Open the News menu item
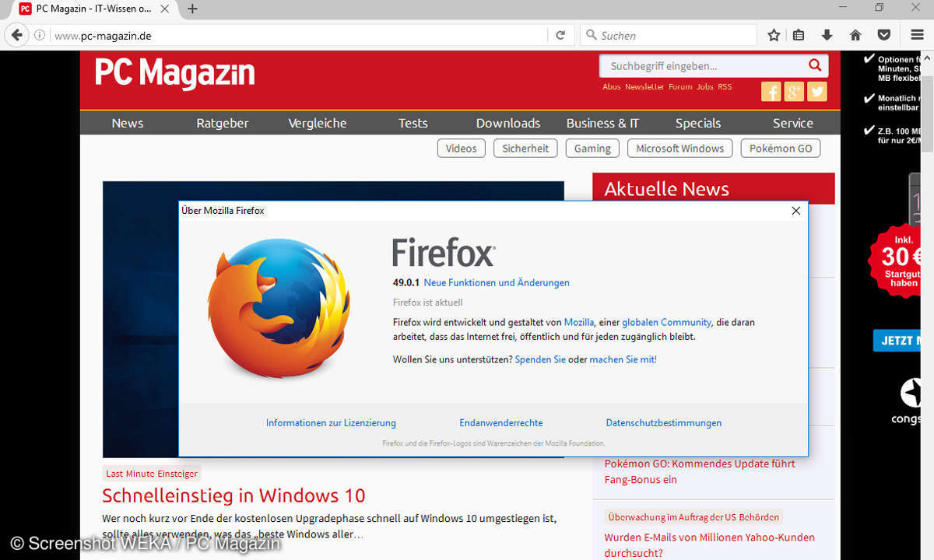This screenshot has width=934, height=560. 128,123
